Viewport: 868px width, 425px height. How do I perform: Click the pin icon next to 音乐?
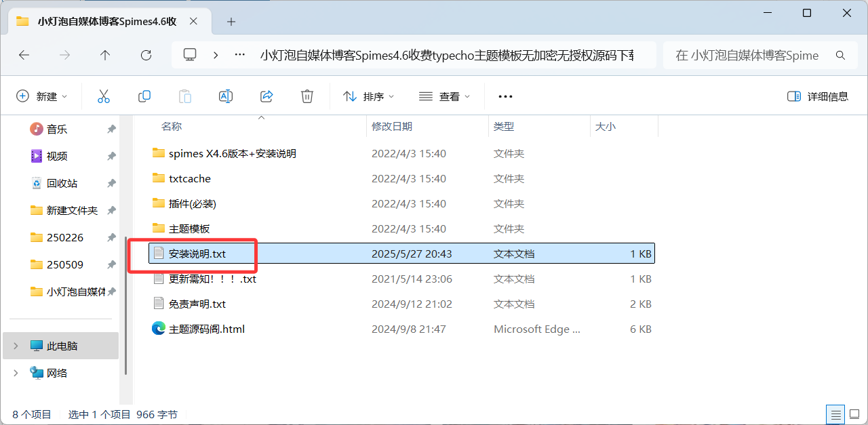pyautogui.click(x=111, y=129)
